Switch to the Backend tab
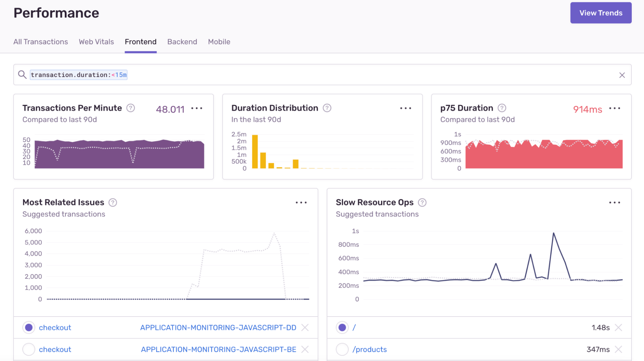 pyautogui.click(x=182, y=42)
